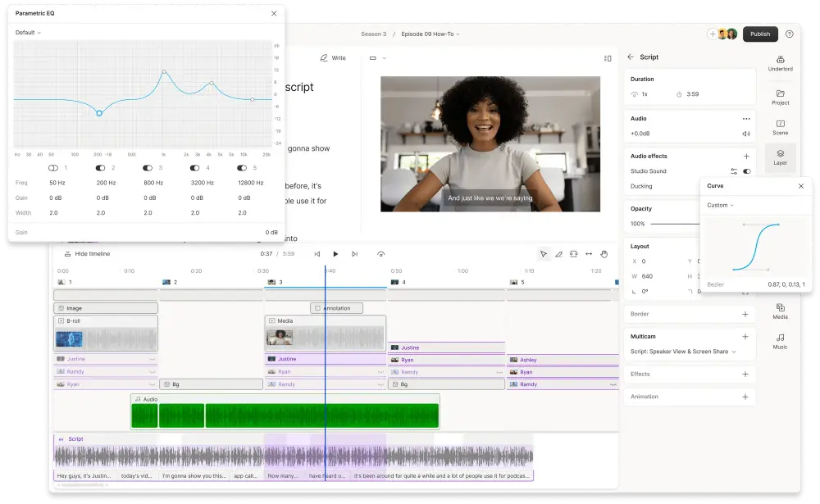Open the Media panel
Screen dimensions: 820x504
[x=780, y=310]
